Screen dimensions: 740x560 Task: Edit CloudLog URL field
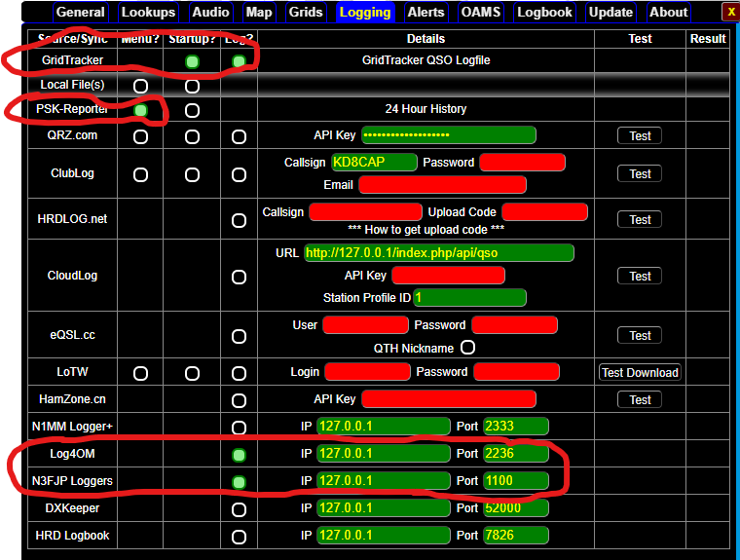[x=439, y=252]
